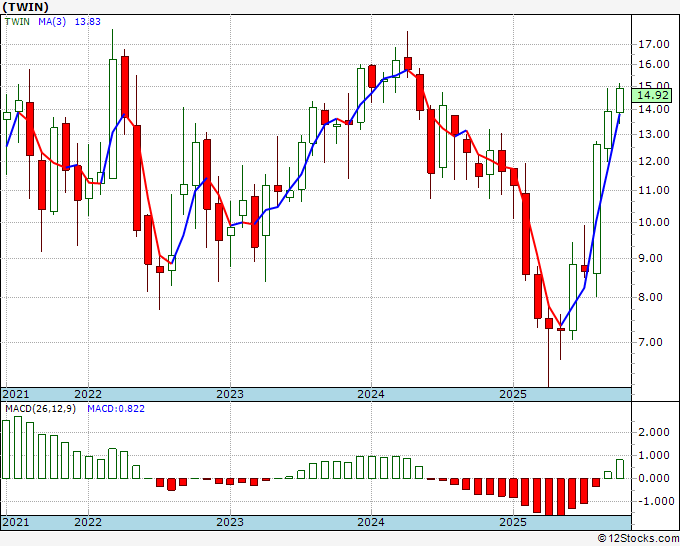680x546 pixels.
Task: Click the MA(3) indicator label
Action: [x=52, y=21]
